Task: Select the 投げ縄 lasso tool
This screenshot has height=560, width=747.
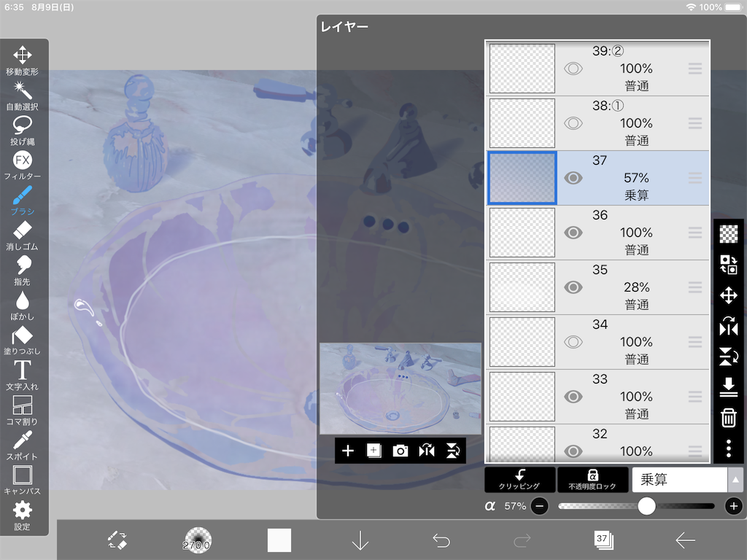Action: tap(22, 130)
